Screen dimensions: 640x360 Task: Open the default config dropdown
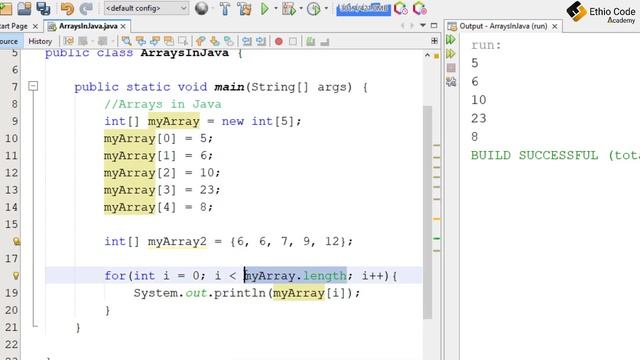146,8
